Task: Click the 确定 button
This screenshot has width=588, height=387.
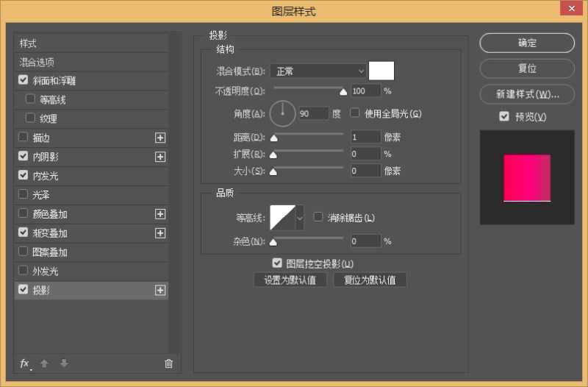Action: [x=527, y=43]
